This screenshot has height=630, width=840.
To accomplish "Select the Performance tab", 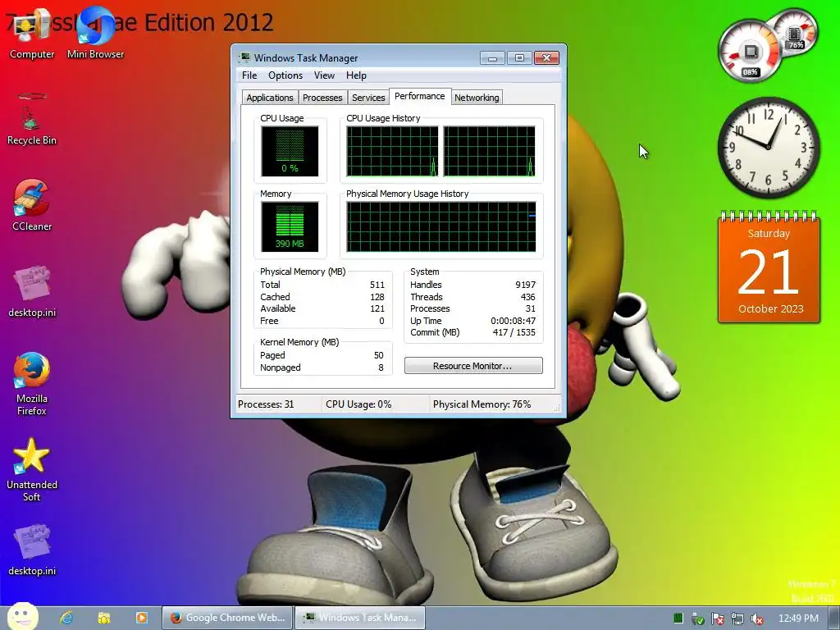I will click(419, 96).
